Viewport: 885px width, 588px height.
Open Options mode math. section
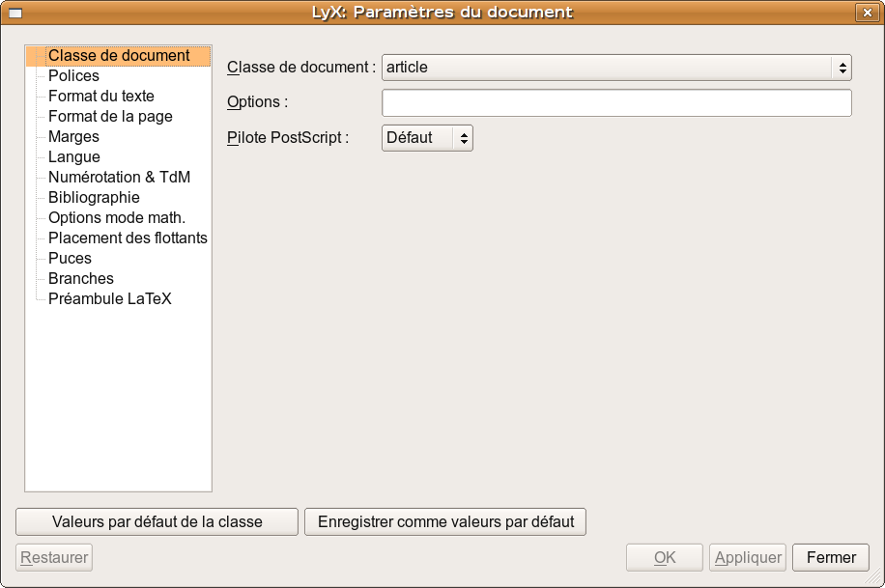click(x=116, y=217)
